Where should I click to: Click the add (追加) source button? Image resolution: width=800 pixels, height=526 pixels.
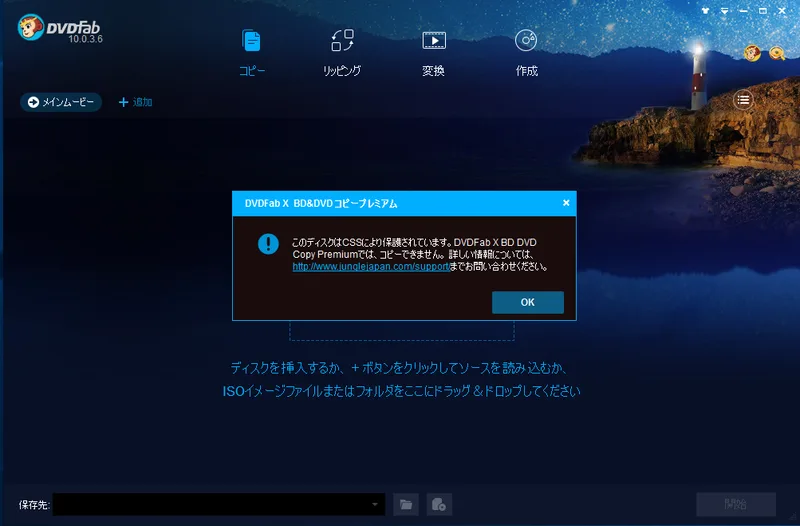click(x=135, y=102)
